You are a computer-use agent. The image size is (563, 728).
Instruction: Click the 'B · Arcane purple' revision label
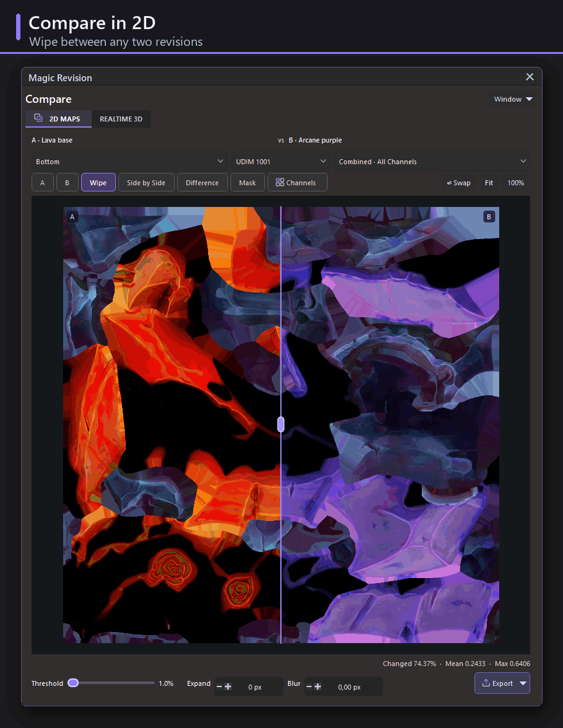click(x=315, y=140)
